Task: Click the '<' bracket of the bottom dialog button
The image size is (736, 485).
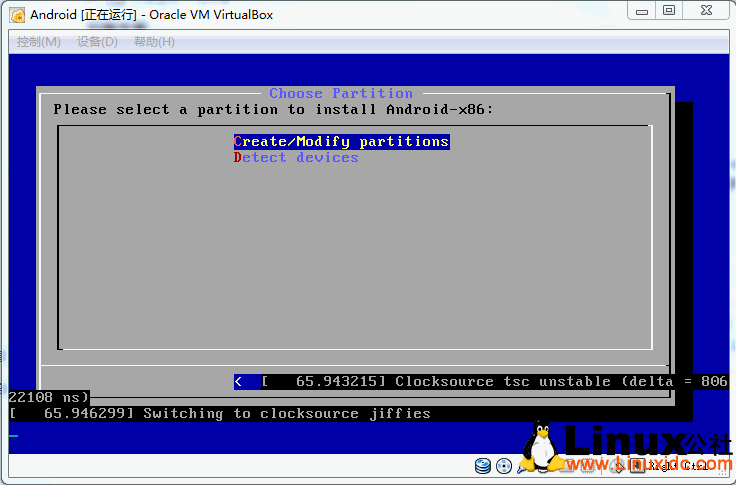Action: pos(238,381)
